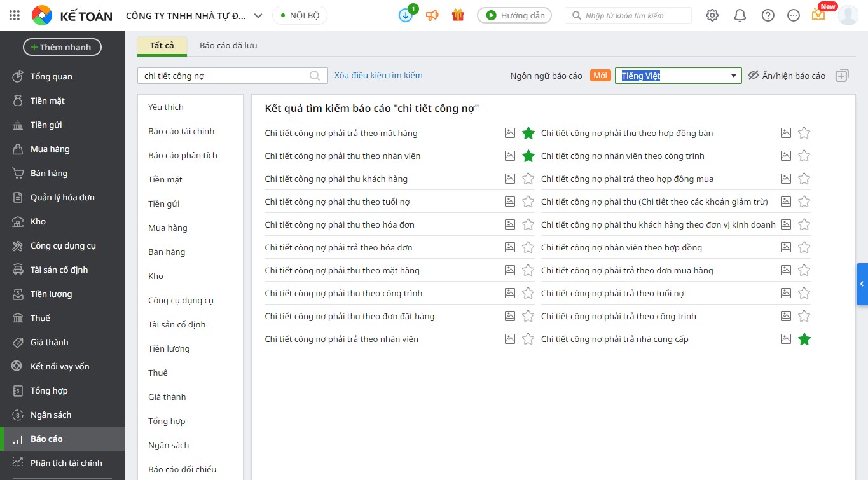Star Chi tiết công nợ phải thu theo hợp đồng bán

[804, 133]
